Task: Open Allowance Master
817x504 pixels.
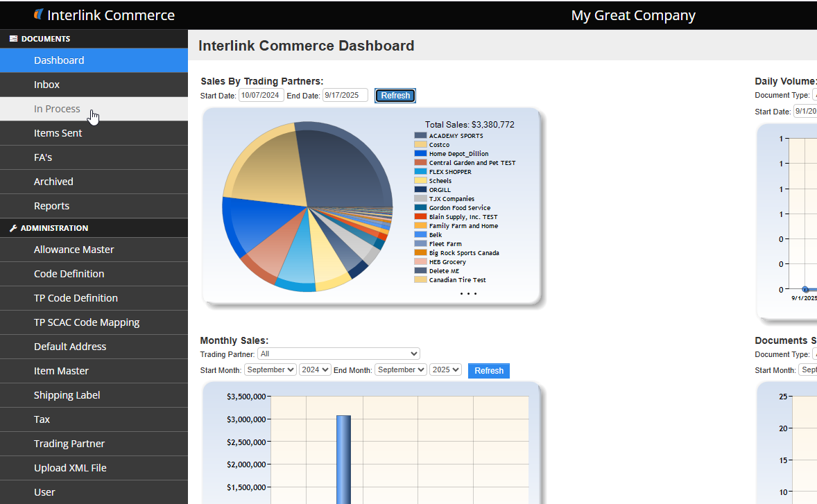Action: (94, 250)
